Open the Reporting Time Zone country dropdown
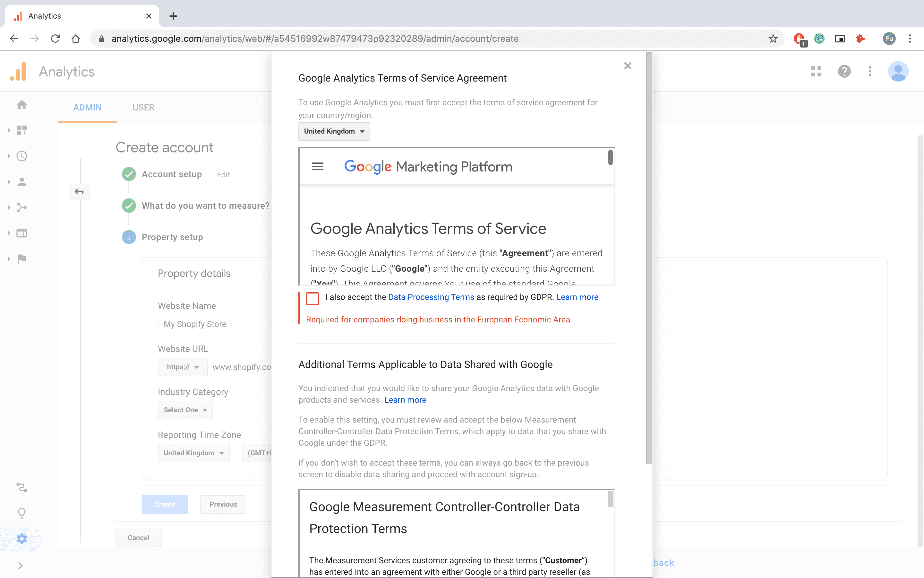 pyautogui.click(x=193, y=453)
